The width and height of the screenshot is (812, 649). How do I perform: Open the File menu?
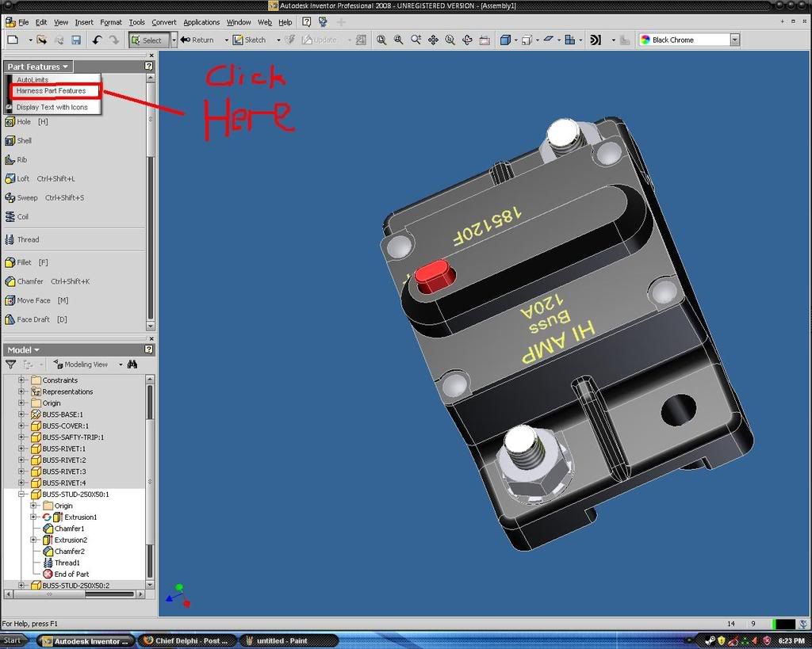tap(23, 22)
